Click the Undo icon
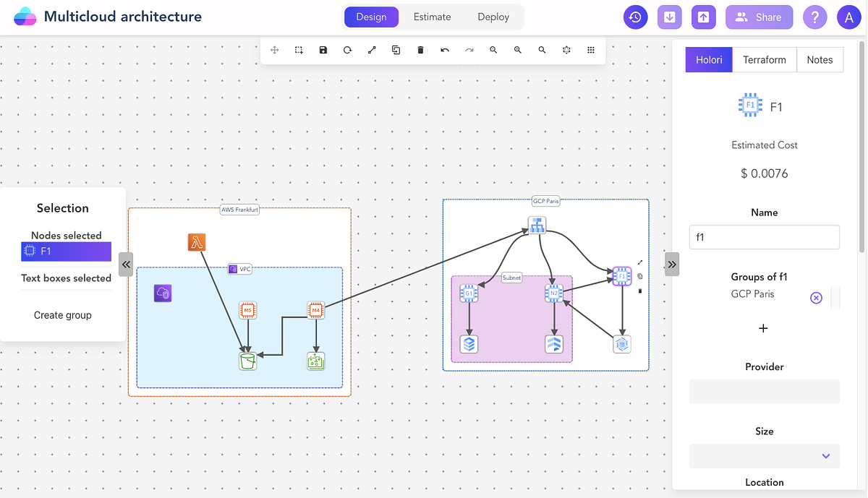 tap(445, 50)
